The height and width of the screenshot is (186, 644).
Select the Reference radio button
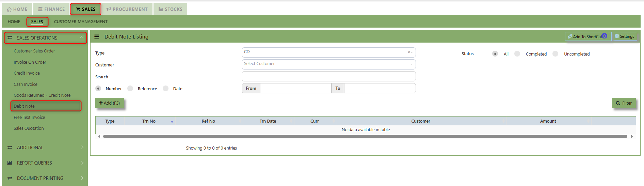coord(130,89)
